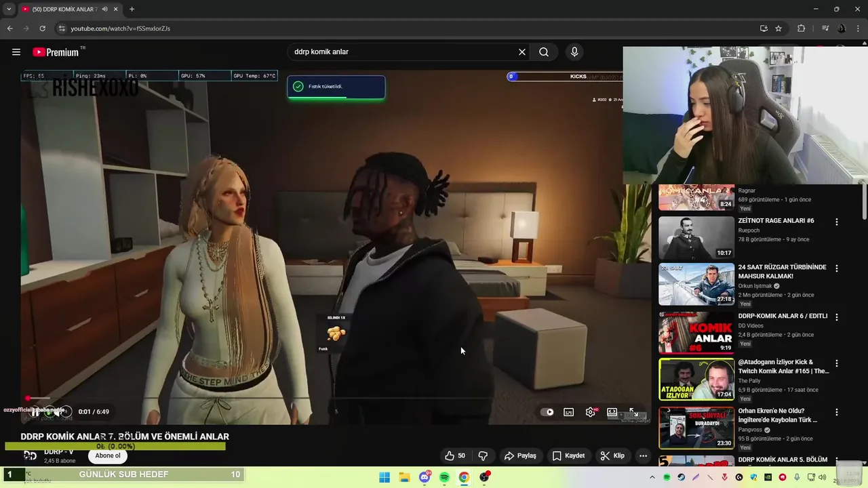This screenshot has width=868, height=488.
Task: Open options menu for DDRP-KOMİK ANLAR 6
Action: pyautogui.click(x=836, y=317)
